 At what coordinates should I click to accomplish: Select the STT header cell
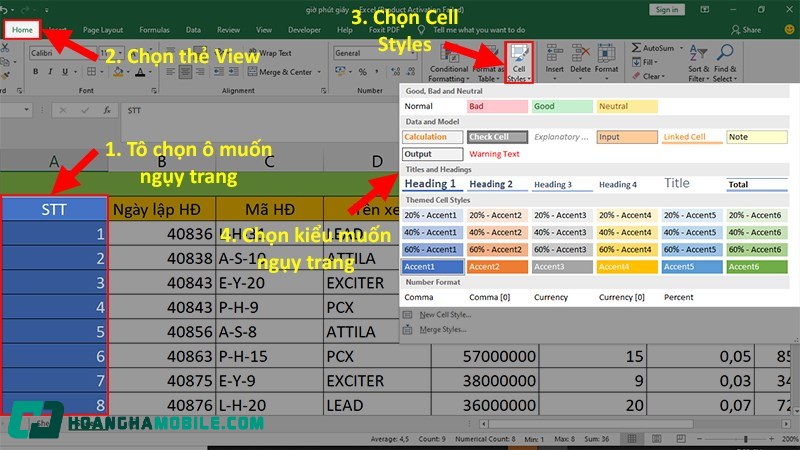[x=54, y=209]
